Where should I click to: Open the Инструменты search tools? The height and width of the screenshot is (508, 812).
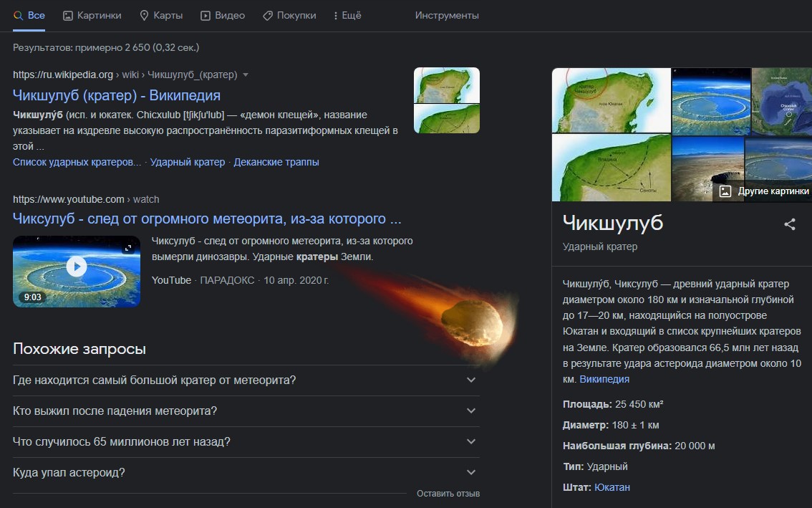click(447, 15)
